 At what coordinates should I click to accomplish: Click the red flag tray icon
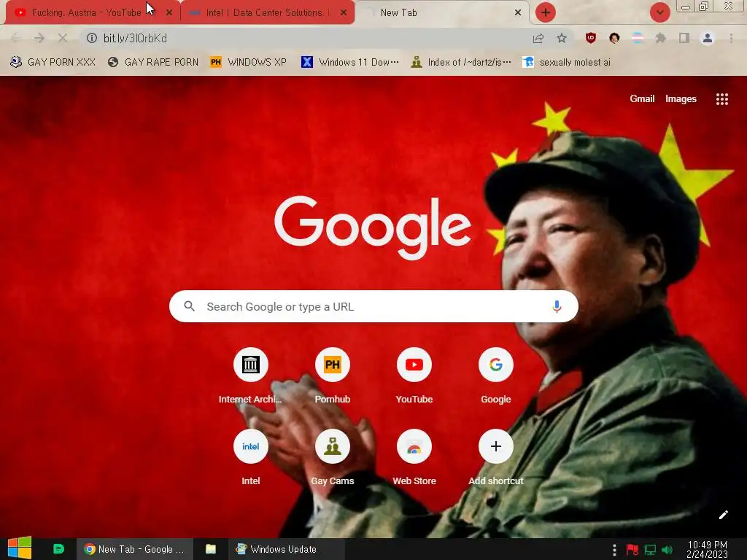632,550
